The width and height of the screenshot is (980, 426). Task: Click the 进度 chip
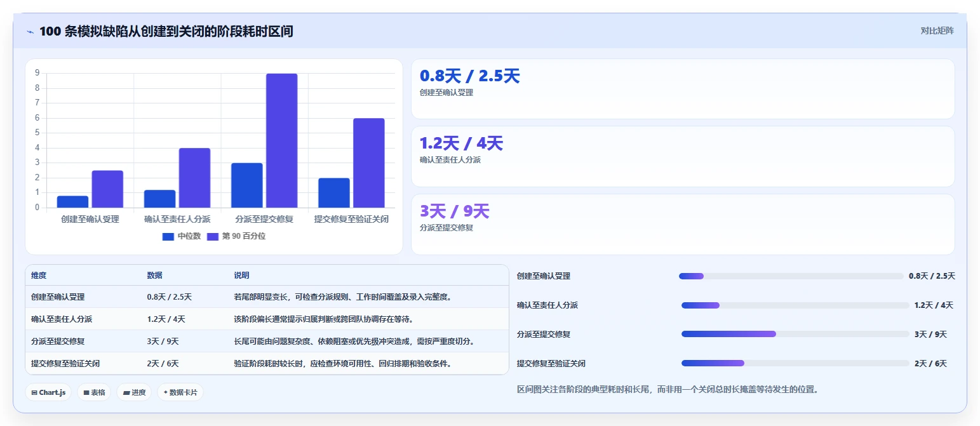pyautogui.click(x=134, y=392)
